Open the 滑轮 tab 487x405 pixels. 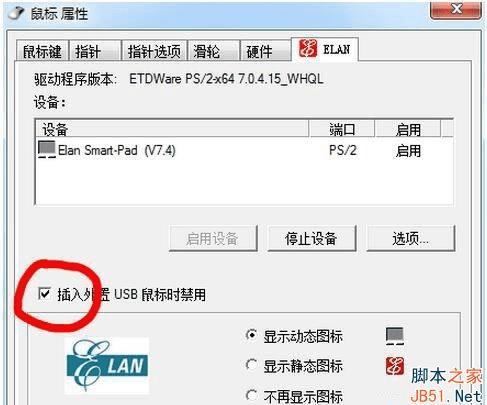pyautogui.click(x=214, y=51)
